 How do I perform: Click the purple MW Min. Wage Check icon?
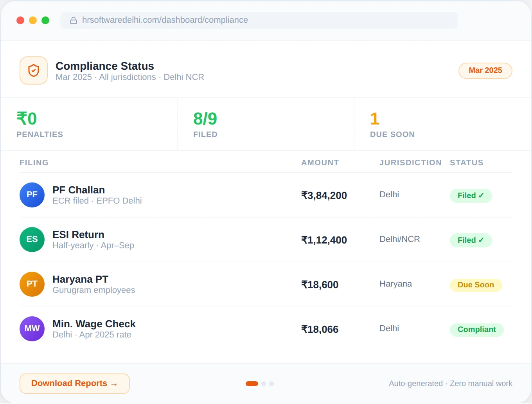[32, 329]
